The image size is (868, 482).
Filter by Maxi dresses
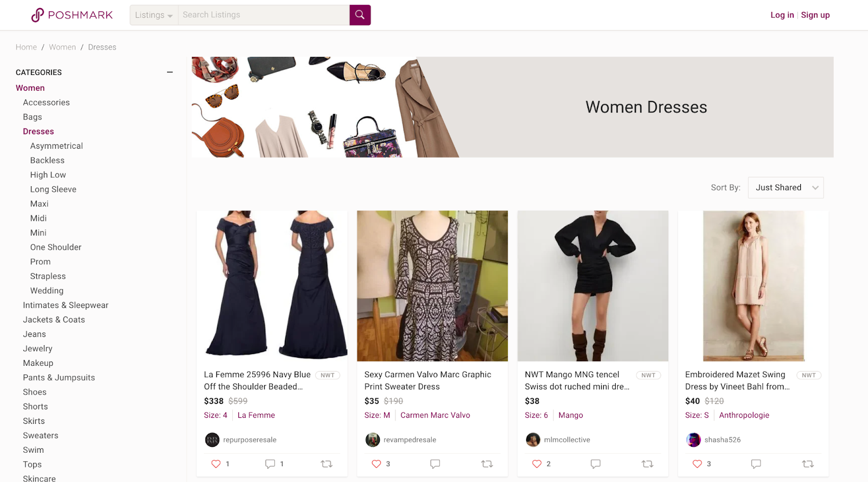[39, 204]
